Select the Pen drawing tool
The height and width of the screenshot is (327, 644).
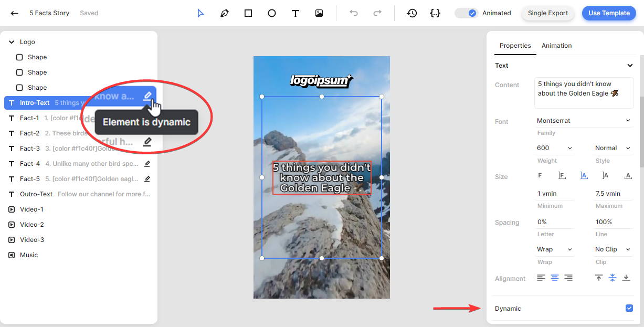(x=225, y=13)
